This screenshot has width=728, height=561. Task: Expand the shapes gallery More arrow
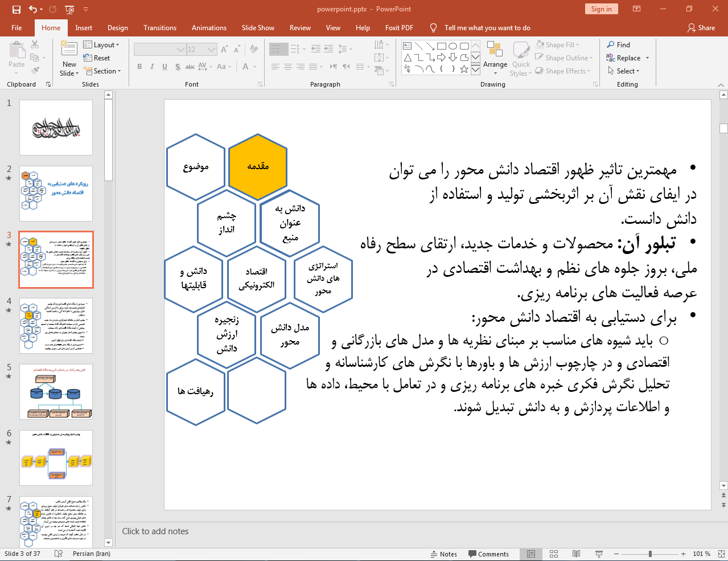point(475,69)
